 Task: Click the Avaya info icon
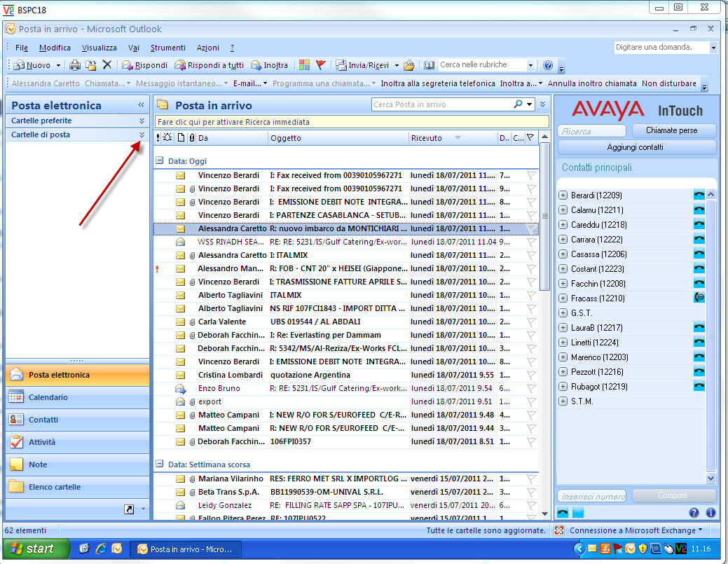[x=710, y=512]
